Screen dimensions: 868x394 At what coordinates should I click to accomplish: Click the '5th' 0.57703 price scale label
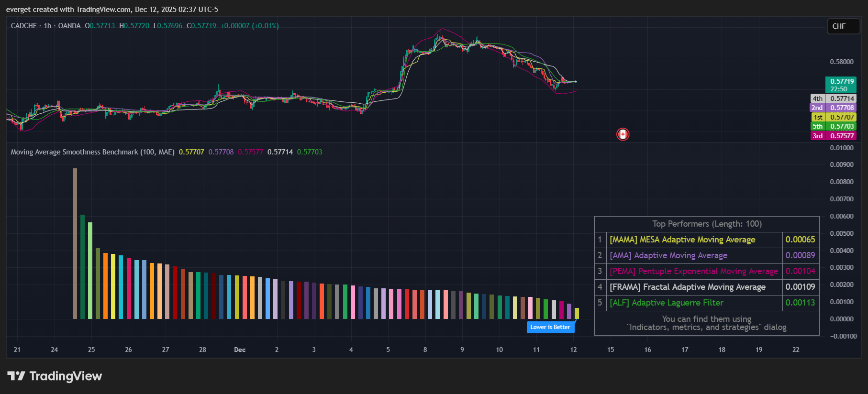tap(833, 126)
